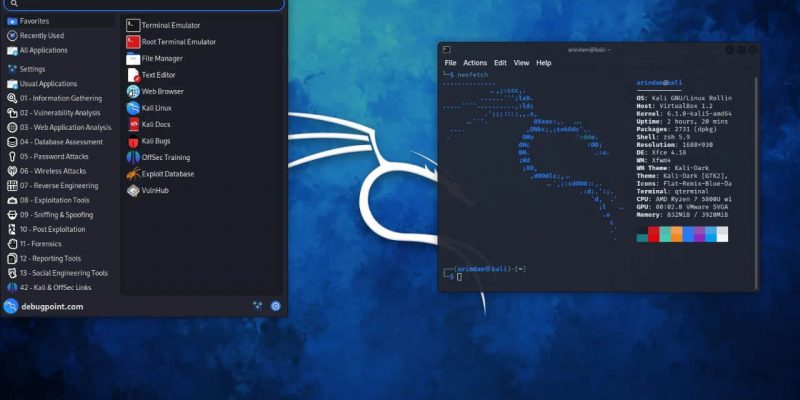Open the Text Editor app
The width and height of the screenshot is (800, 400).
(x=151, y=75)
